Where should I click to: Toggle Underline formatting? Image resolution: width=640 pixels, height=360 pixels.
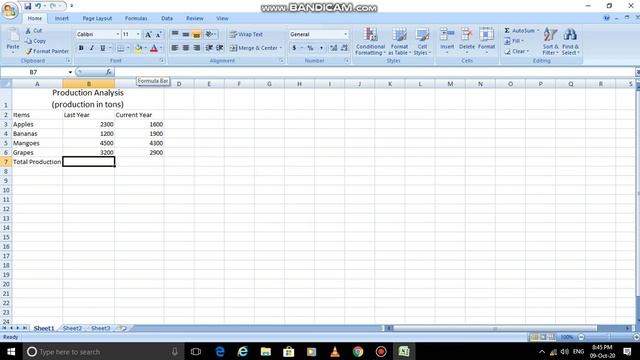102,48
